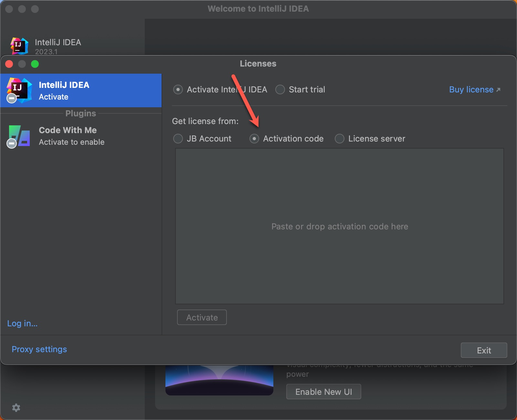The width and height of the screenshot is (517, 420).
Task: Click the Code With Me plugin icon
Action: pyautogui.click(x=19, y=136)
